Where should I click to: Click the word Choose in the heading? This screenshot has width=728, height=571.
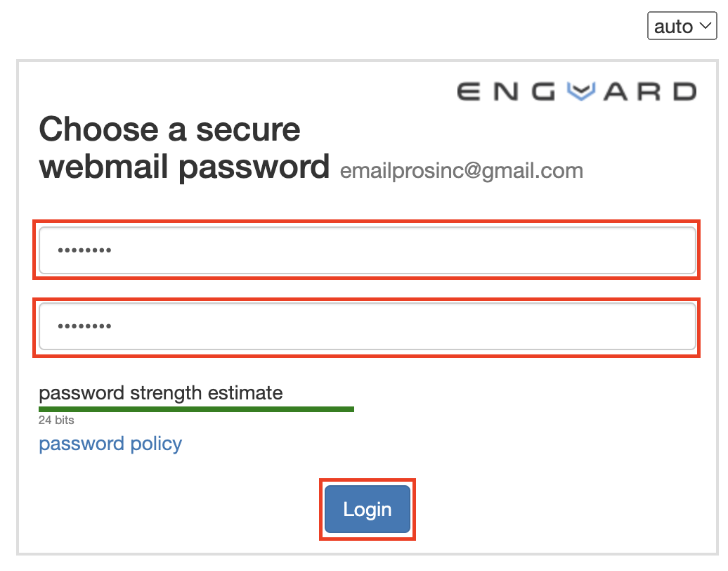tap(99, 129)
